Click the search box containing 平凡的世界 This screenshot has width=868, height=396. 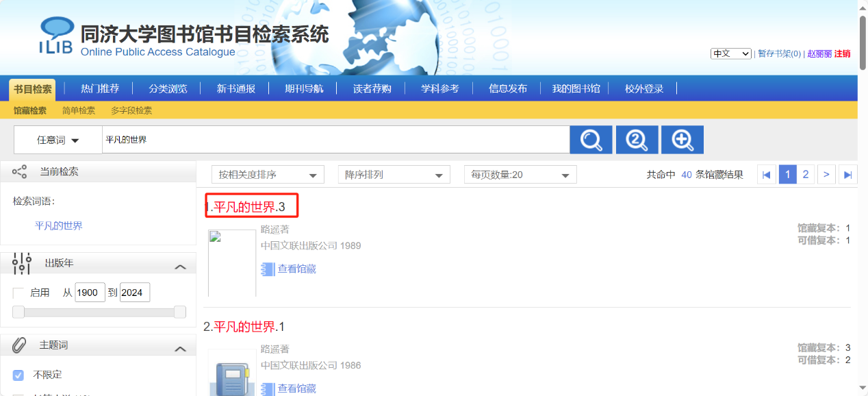pos(336,140)
